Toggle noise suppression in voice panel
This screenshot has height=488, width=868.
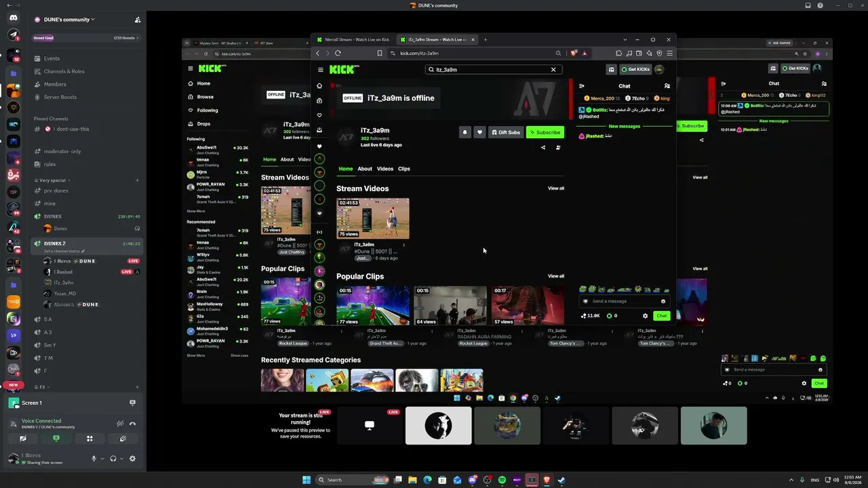pyautogui.click(x=120, y=424)
